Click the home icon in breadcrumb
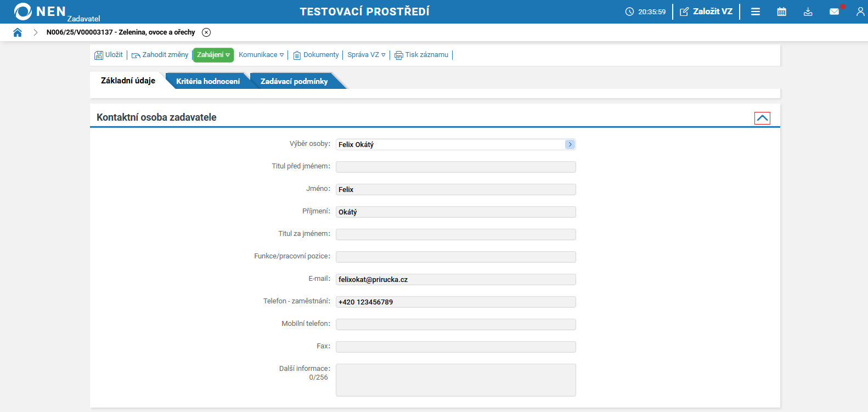868x412 pixels. coord(18,32)
